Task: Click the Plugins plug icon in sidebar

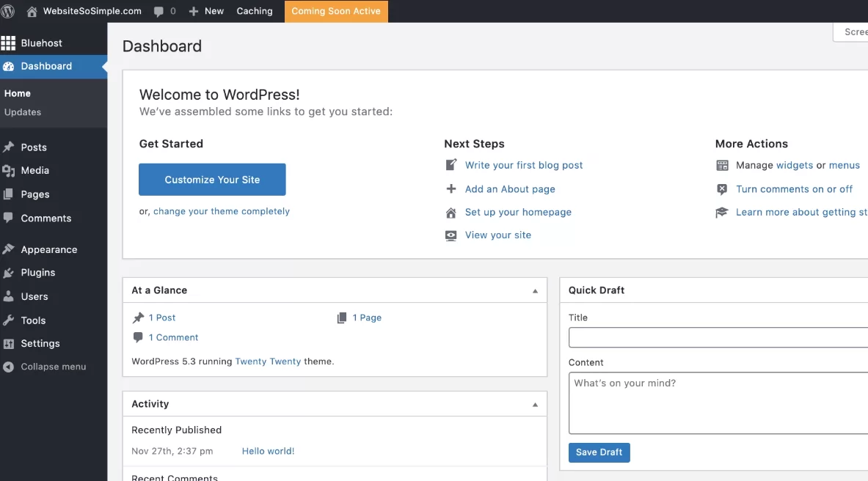Action: pos(8,273)
